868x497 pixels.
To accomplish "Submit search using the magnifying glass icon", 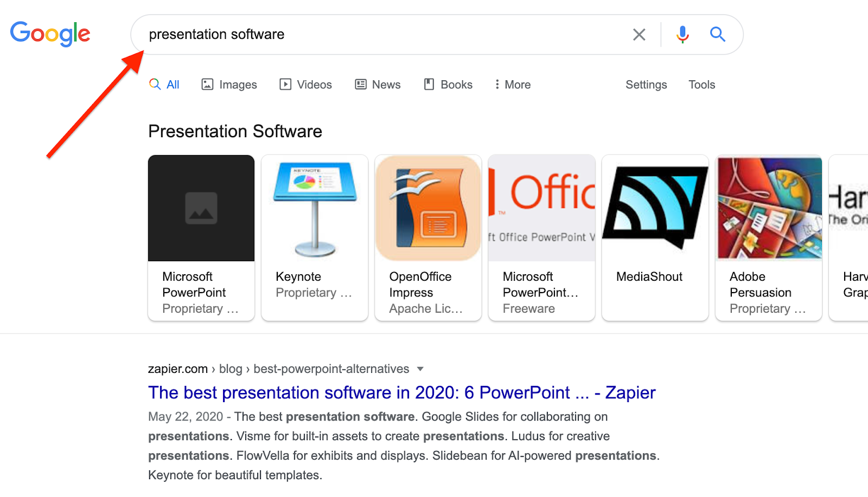I will point(718,34).
